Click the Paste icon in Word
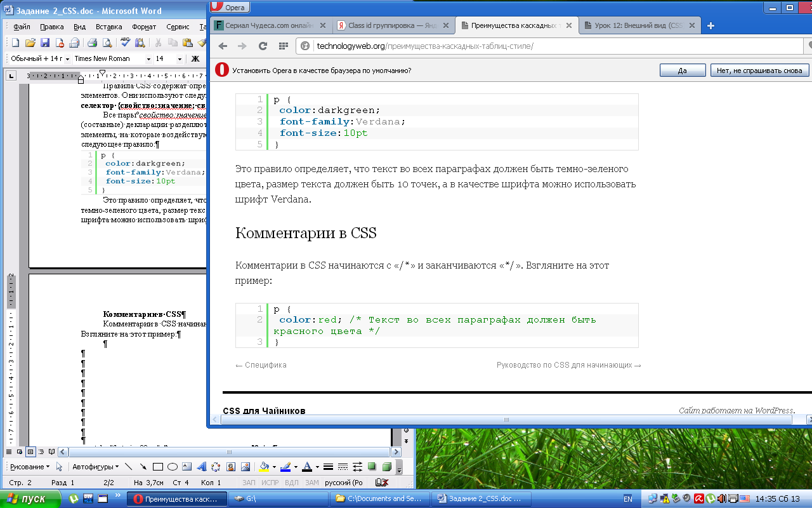Screen dimensions: 812x508 coord(187,43)
